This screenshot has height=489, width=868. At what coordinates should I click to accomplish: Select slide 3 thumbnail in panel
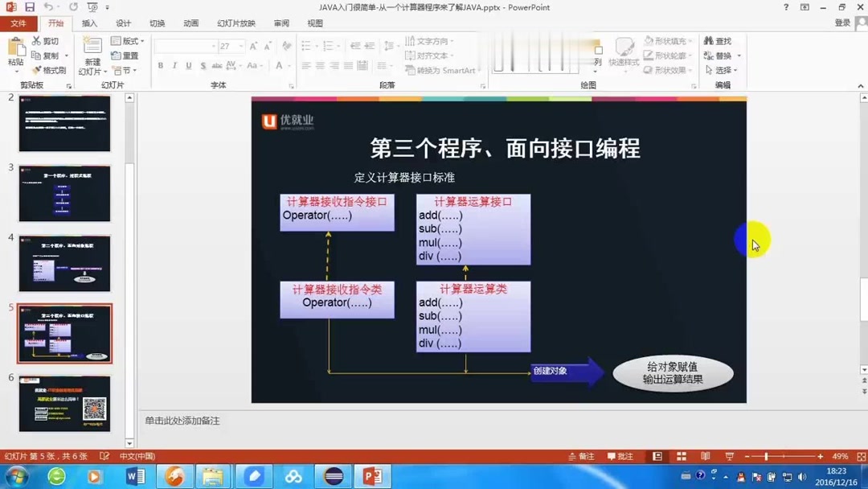point(64,192)
